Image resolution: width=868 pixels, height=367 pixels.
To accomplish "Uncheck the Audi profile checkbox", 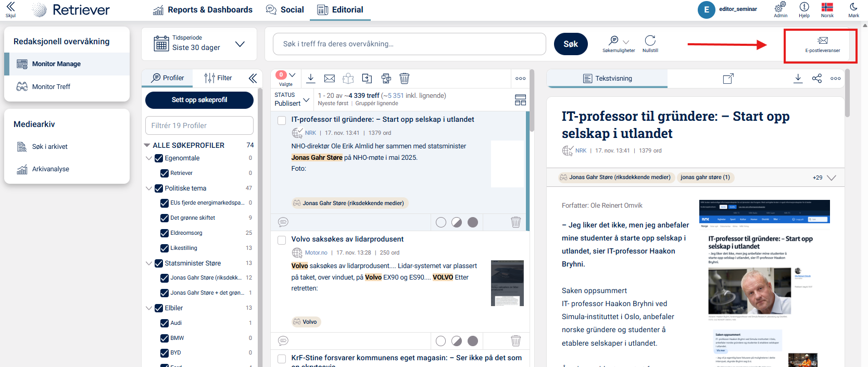I will [165, 323].
